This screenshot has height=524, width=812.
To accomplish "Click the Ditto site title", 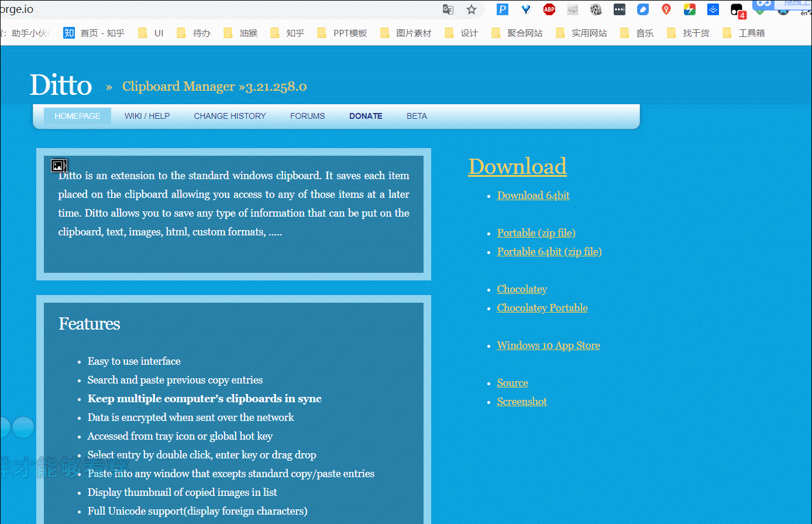I will [x=61, y=85].
